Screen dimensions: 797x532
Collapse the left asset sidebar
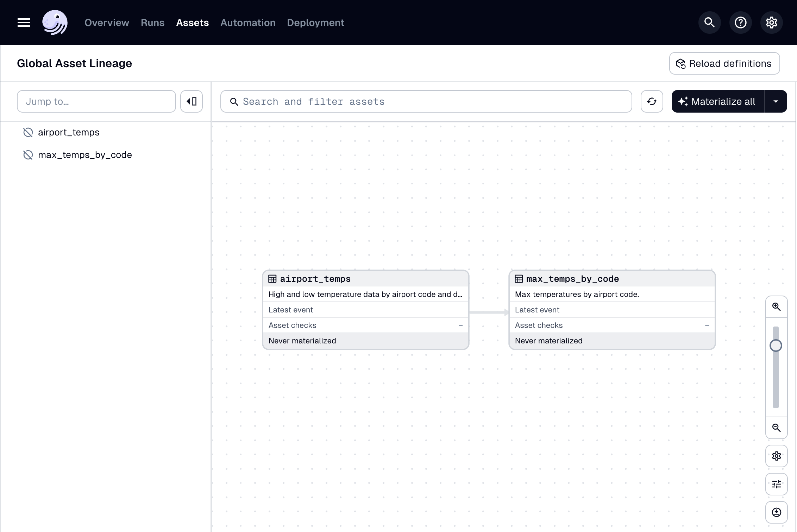tap(192, 101)
